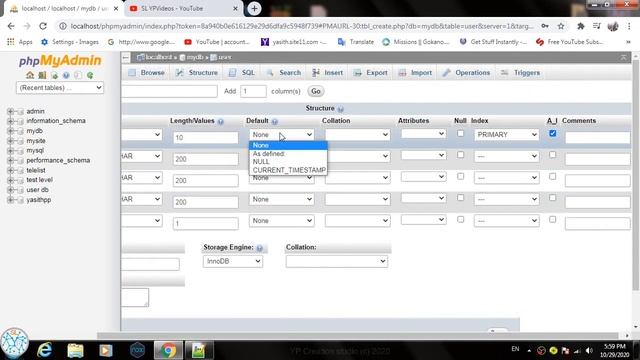Screen dimensions: 640x360
Task: Open the yasithpp database link
Action: pos(39,200)
